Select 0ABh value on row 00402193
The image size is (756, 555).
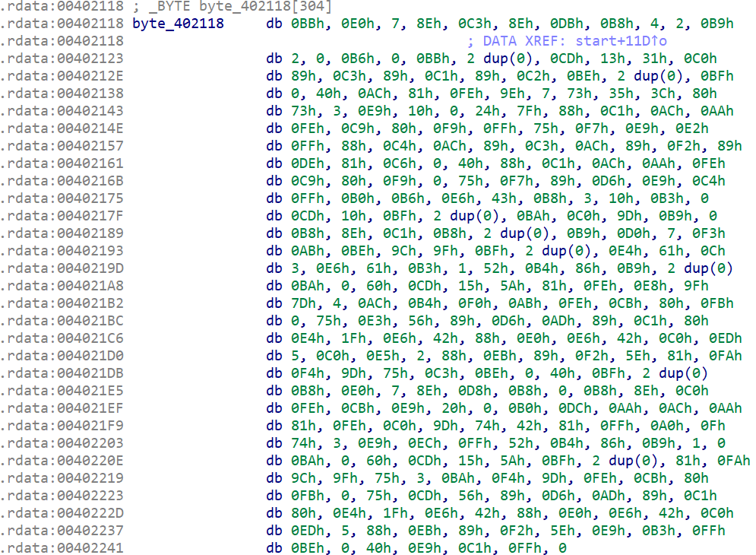[x=308, y=250]
